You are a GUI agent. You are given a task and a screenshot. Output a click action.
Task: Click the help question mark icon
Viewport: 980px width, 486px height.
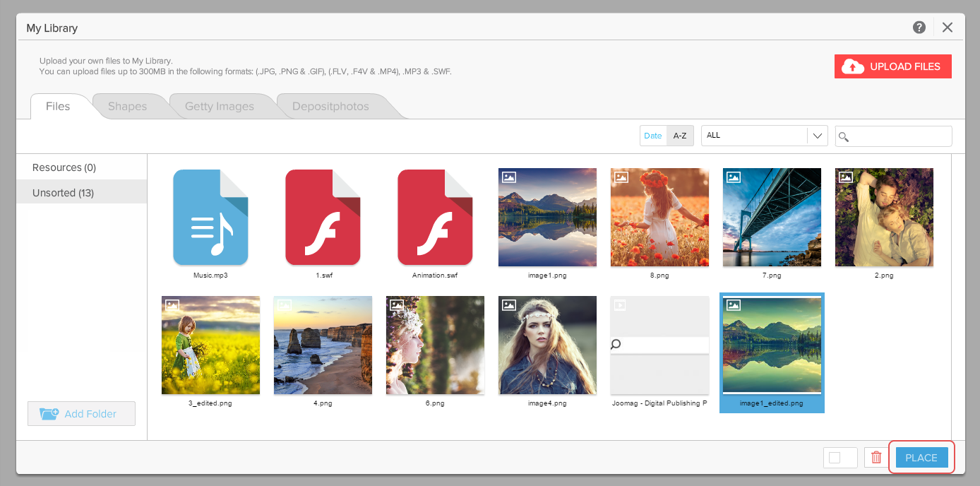pyautogui.click(x=919, y=28)
